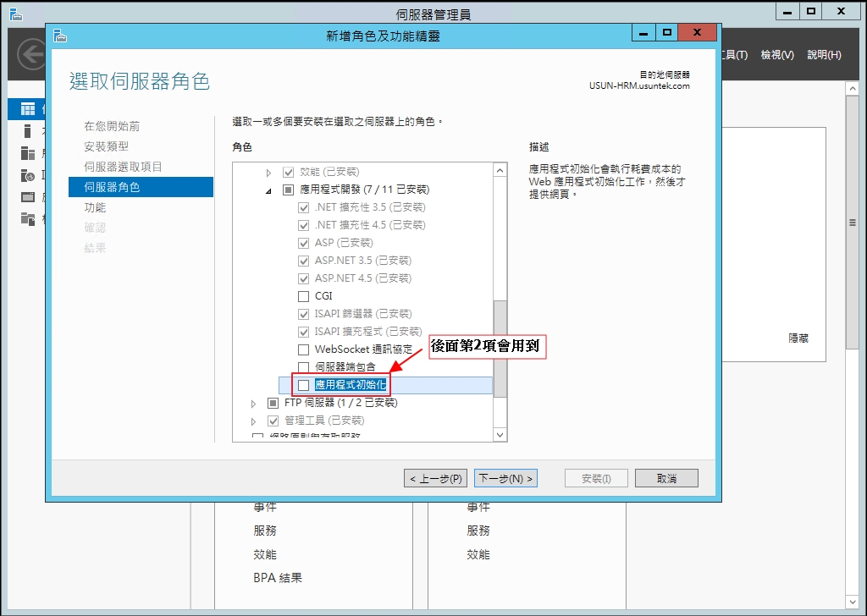867x616 pixels.
Task: Click the roles list scroll-down arrow
Action: tap(500, 434)
